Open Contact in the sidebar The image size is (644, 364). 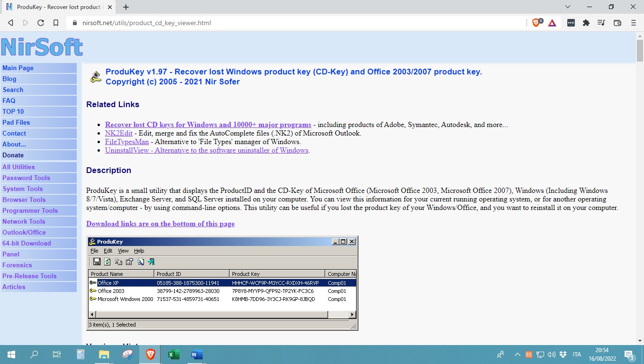(39, 133)
